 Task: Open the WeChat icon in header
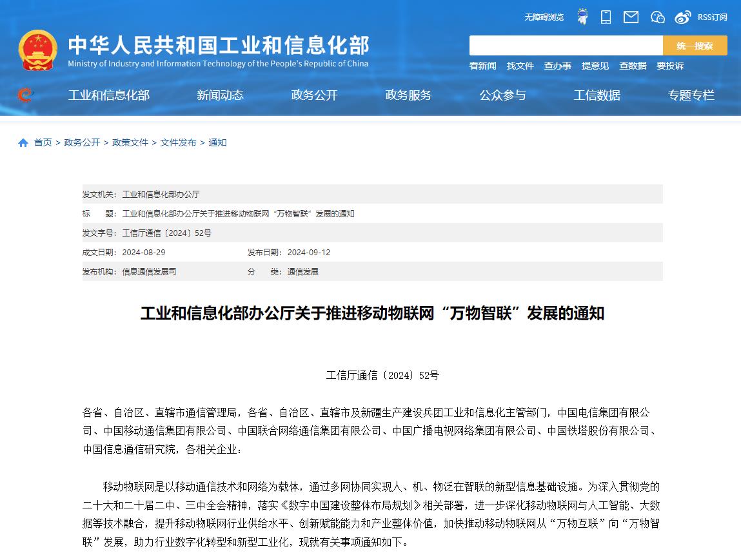click(x=658, y=17)
